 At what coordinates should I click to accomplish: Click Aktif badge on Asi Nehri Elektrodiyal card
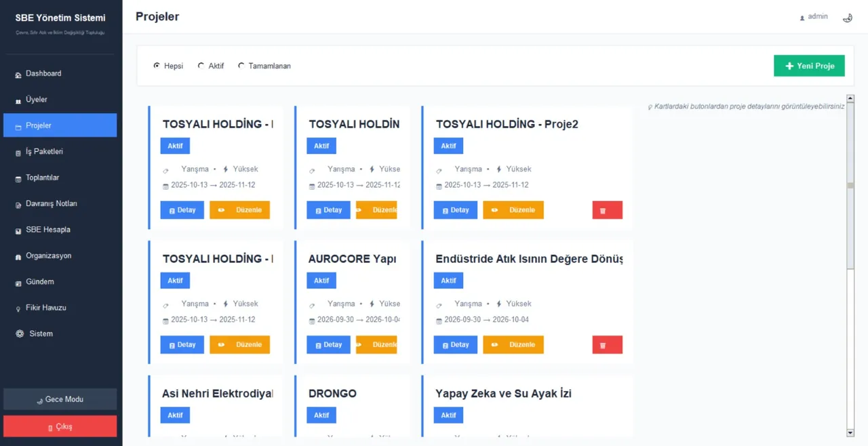(175, 415)
